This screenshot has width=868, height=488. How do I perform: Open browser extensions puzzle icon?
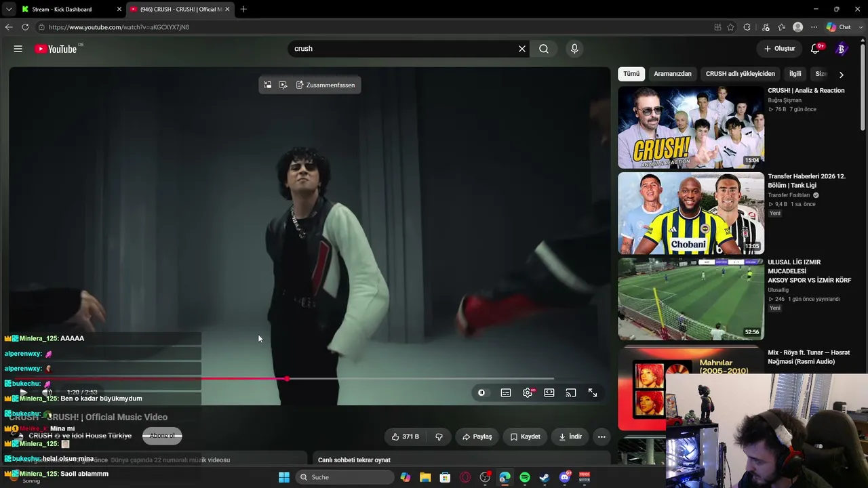pos(747,27)
